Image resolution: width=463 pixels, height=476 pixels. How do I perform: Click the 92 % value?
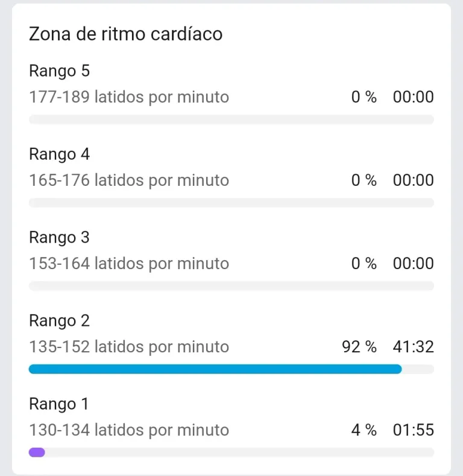[359, 347]
